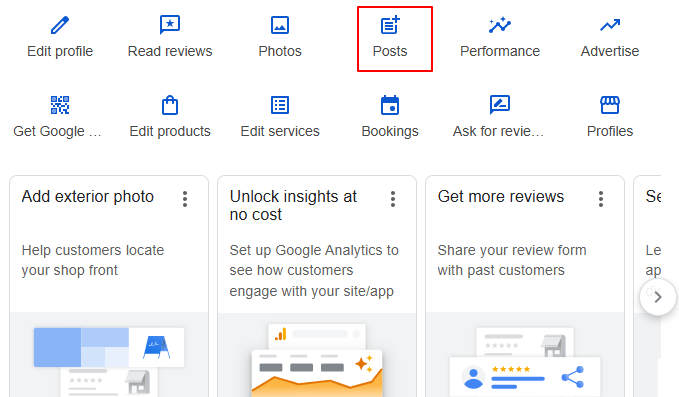Show next cards with the right arrow
The height and width of the screenshot is (397, 679).
tap(658, 297)
